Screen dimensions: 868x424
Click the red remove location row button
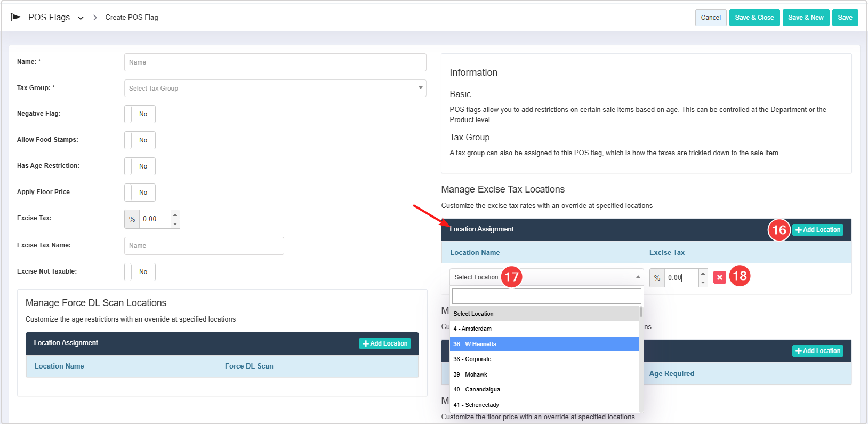coord(720,277)
